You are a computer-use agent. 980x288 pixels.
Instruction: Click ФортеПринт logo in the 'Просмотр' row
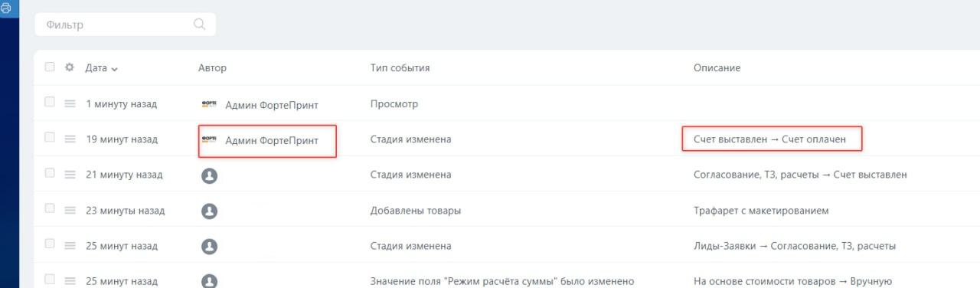coord(209,104)
